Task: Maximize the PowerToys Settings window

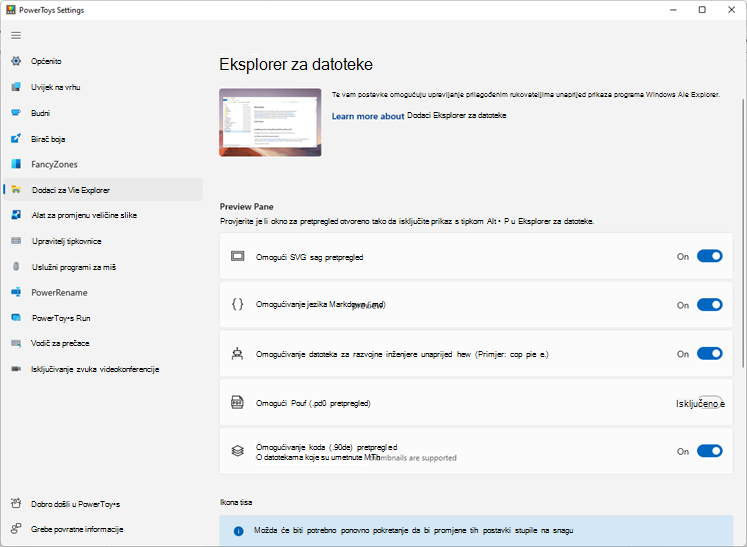Action: (x=702, y=10)
